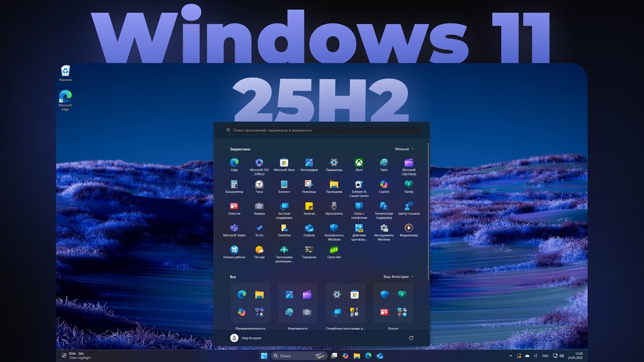Open Связь с телефоном app

pyautogui.click(x=359, y=210)
